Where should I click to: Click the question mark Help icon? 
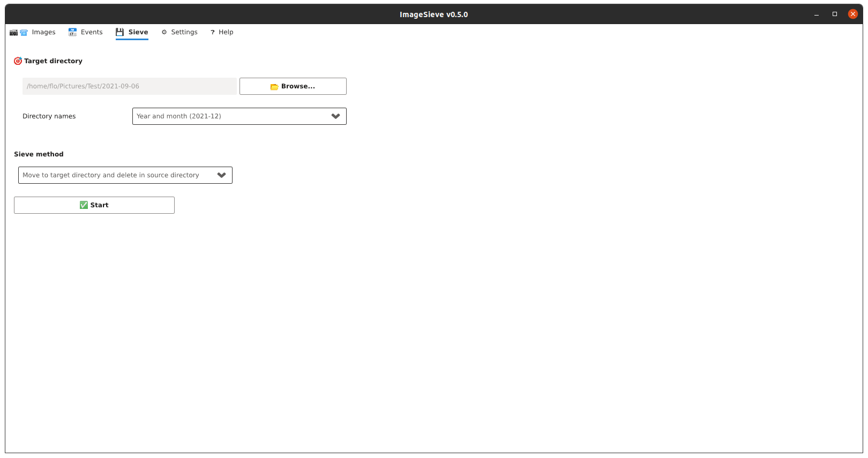pyautogui.click(x=213, y=32)
